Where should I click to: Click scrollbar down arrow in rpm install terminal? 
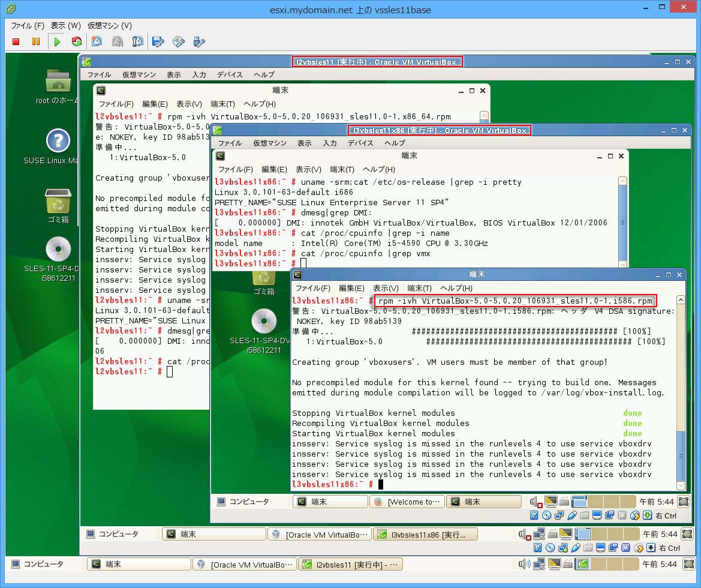681,485
